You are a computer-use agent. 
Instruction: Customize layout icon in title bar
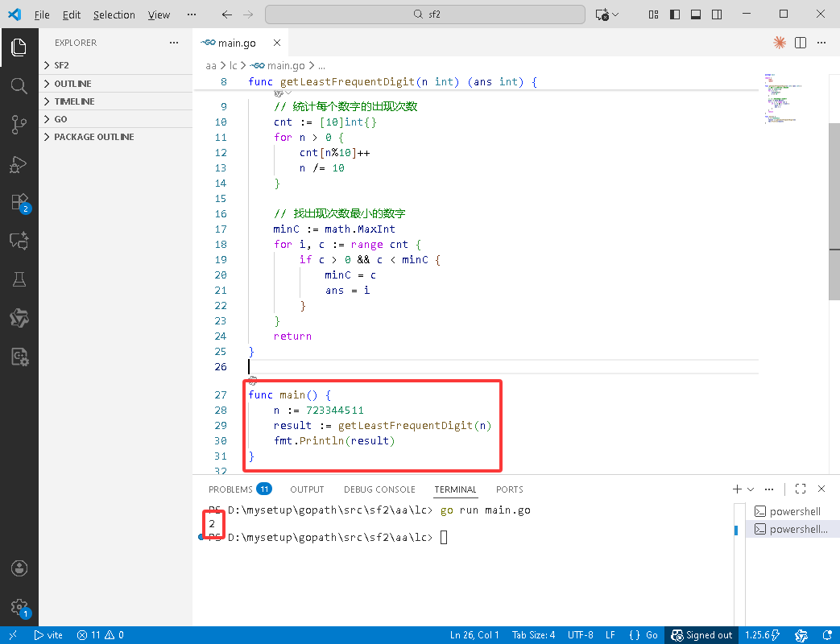point(654,14)
